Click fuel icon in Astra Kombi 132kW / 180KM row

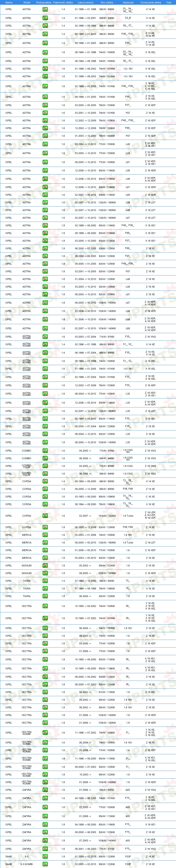click(x=45, y=411)
